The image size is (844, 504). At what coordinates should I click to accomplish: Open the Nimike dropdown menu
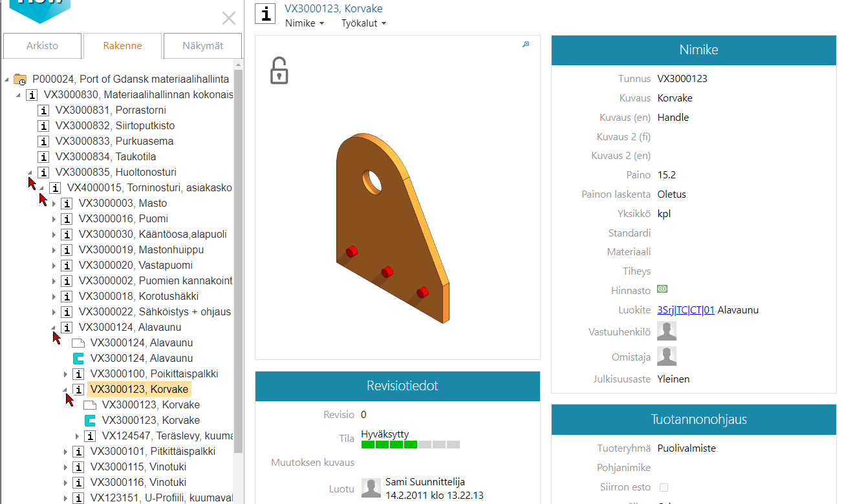[x=305, y=24]
